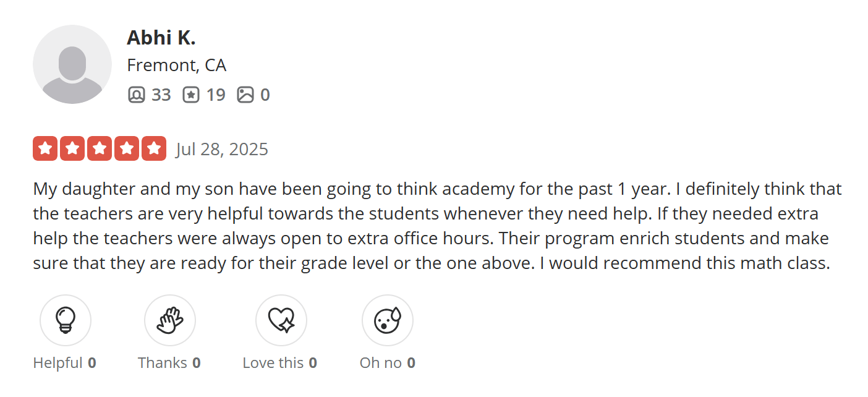Click the Fremont, CA location text
The width and height of the screenshot is (868, 397).
(177, 65)
